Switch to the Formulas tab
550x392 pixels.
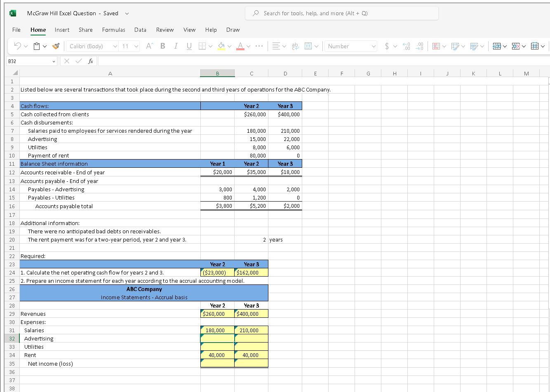(113, 30)
